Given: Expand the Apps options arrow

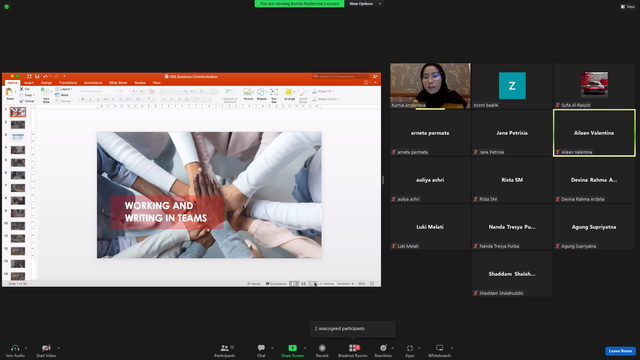Looking at the screenshot, I should 419,348.
